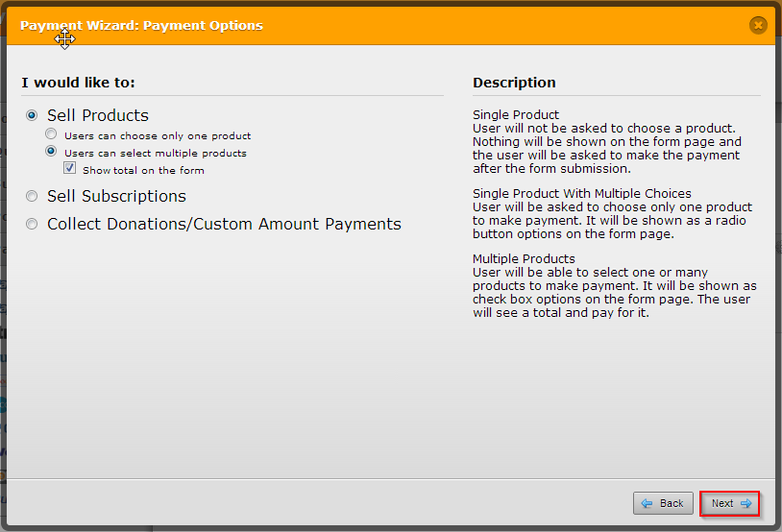Screen dimensions: 782x532
Task: Click the right arrow icon on Next
Action: click(746, 503)
